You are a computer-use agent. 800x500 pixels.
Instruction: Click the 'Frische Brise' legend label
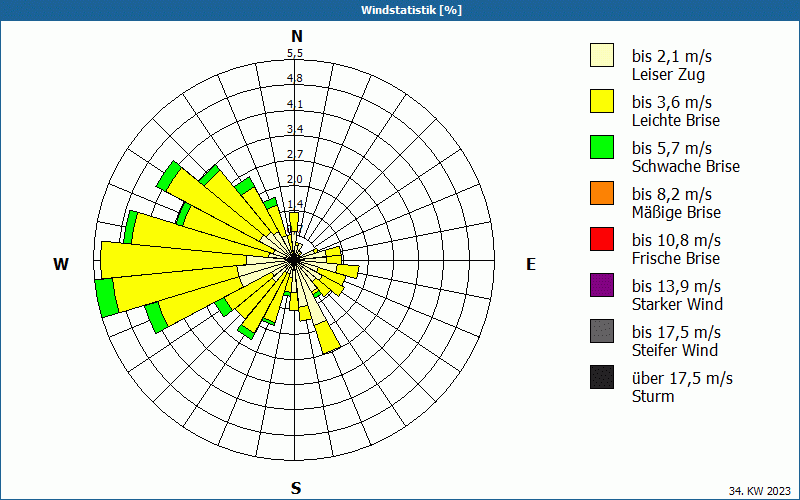coord(676,258)
